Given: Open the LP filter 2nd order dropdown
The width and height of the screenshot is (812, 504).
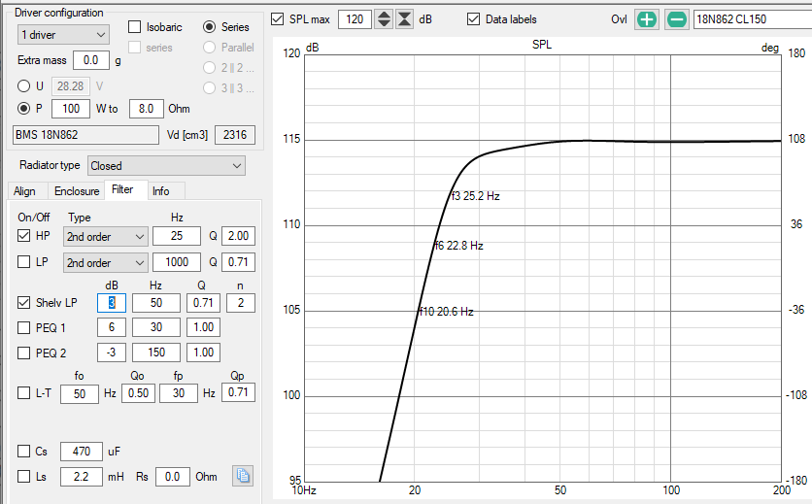Looking at the screenshot, I should point(106,262).
